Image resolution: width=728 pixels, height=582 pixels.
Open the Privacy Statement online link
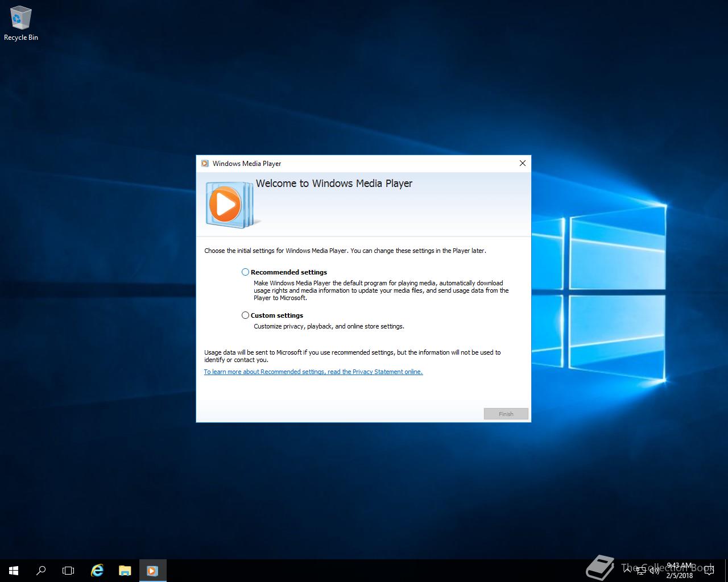pyautogui.click(x=313, y=372)
